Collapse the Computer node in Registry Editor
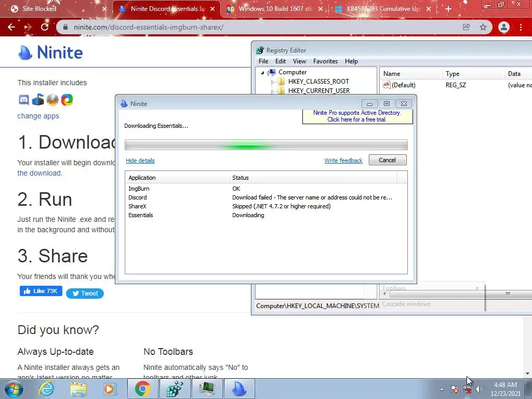This screenshot has width=532, height=399. click(x=262, y=72)
